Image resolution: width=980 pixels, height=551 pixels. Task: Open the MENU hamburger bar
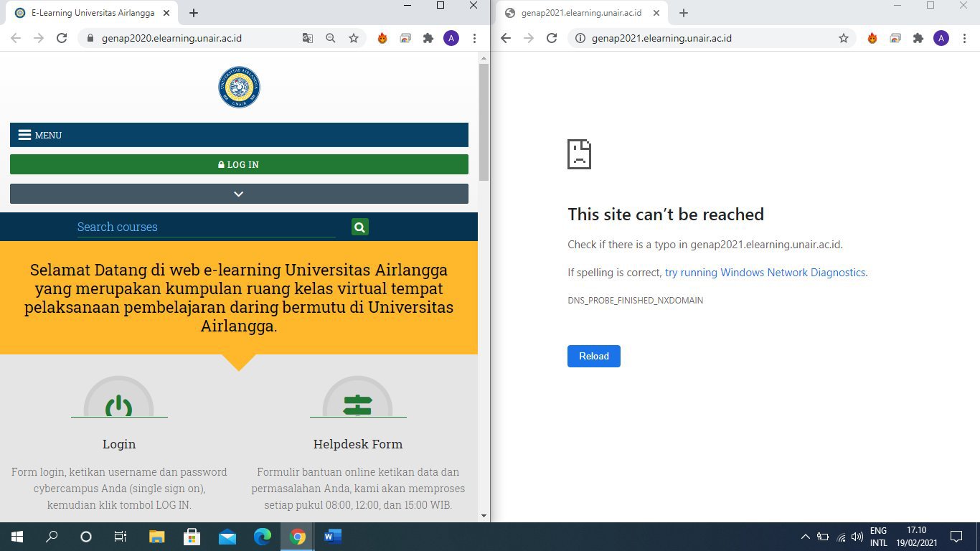(x=239, y=135)
